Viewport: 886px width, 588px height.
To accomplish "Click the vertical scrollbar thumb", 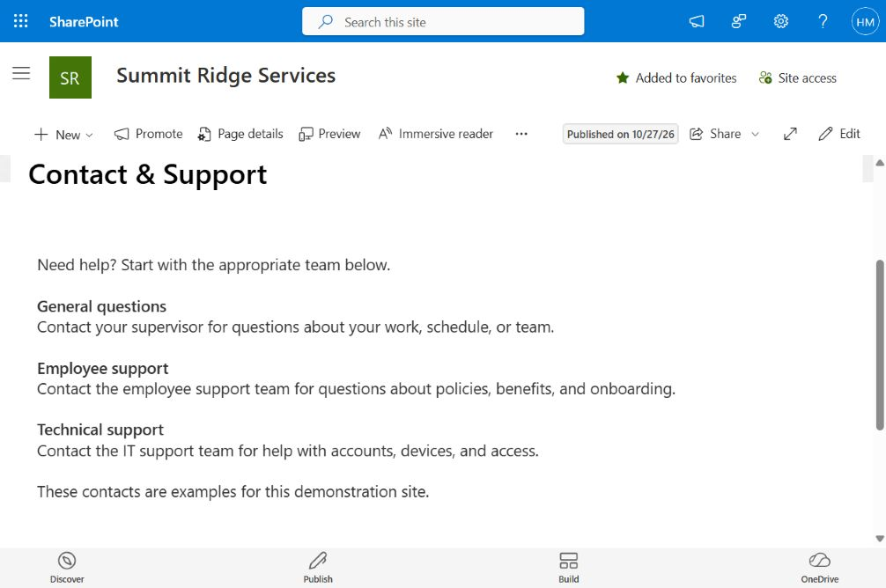I will tap(880, 345).
